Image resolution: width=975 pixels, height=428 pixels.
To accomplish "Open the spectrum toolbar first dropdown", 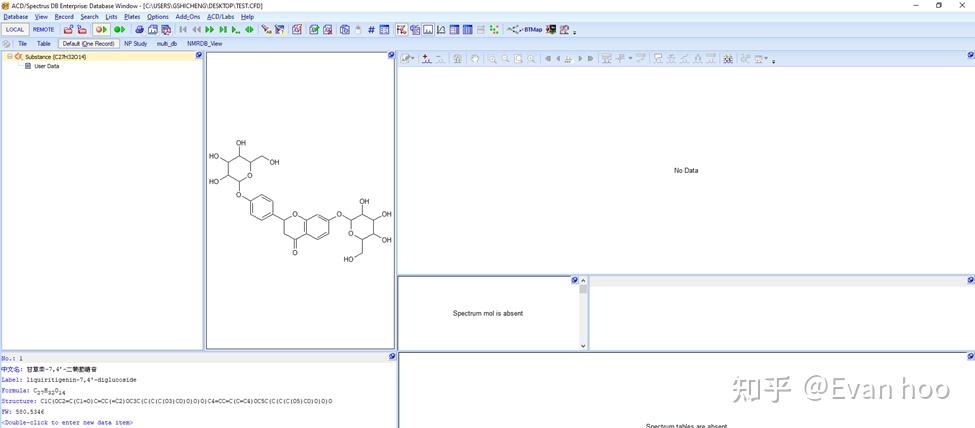I will pyautogui.click(x=408, y=58).
